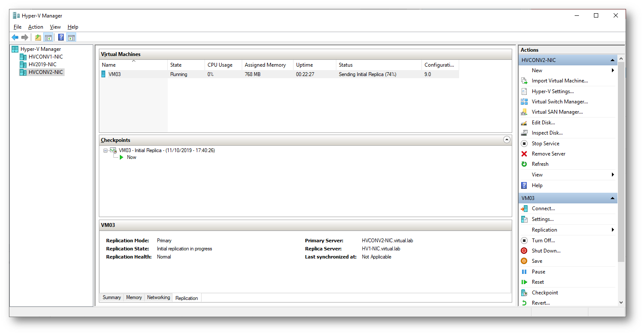Collapse the VM03 actions section
This screenshot has height=335, width=644.
coord(612,198)
